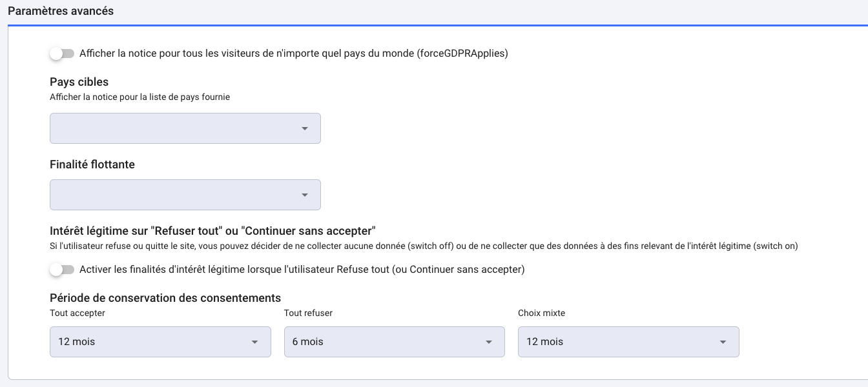
Task: Click the blue highlighted panel border
Action: click(x=434, y=25)
